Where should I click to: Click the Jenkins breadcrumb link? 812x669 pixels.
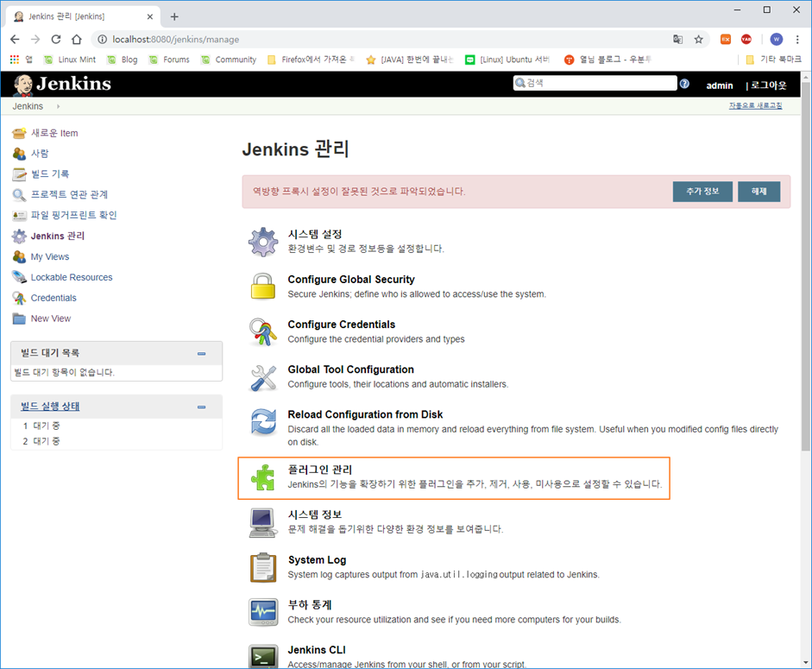pos(28,106)
